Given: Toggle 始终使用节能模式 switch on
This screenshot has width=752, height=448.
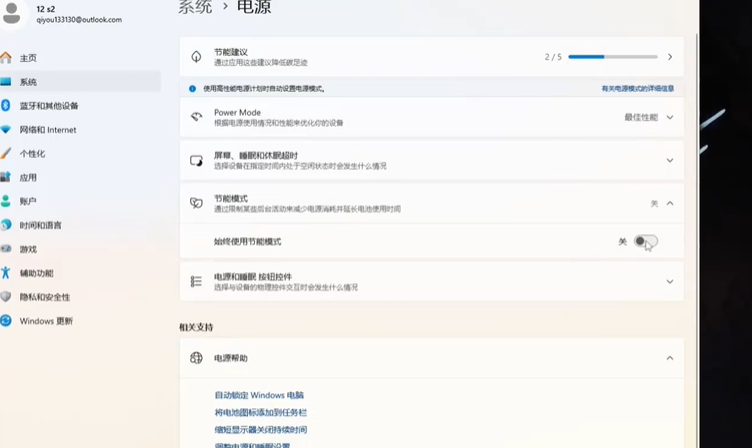Looking at the screenshot, I should [646, 241].
